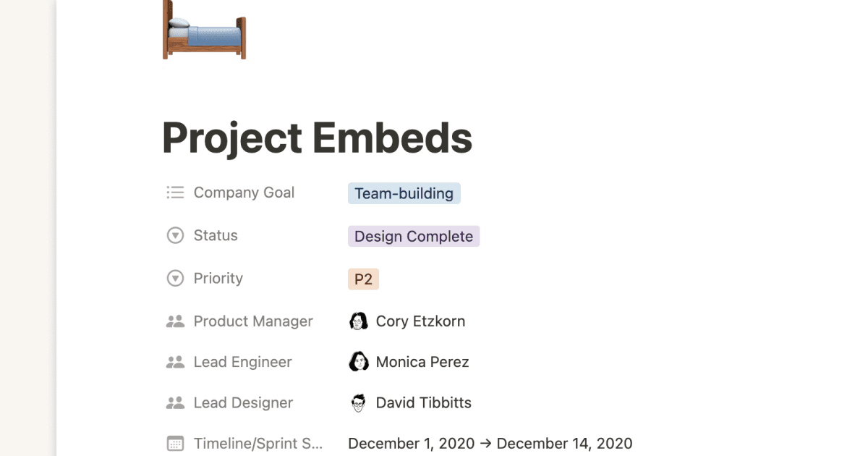Open the Priority selector via the P2 tag
This screenshot has height=456, width=868.
pos(363,279)
